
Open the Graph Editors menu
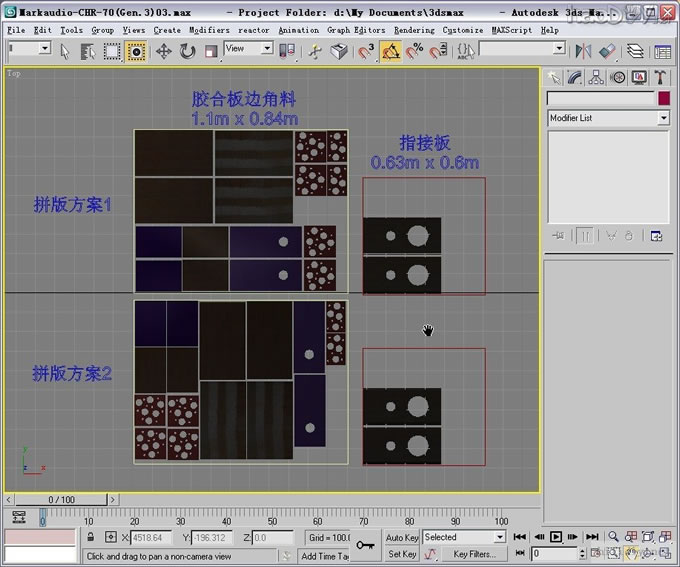coord(355,30)
